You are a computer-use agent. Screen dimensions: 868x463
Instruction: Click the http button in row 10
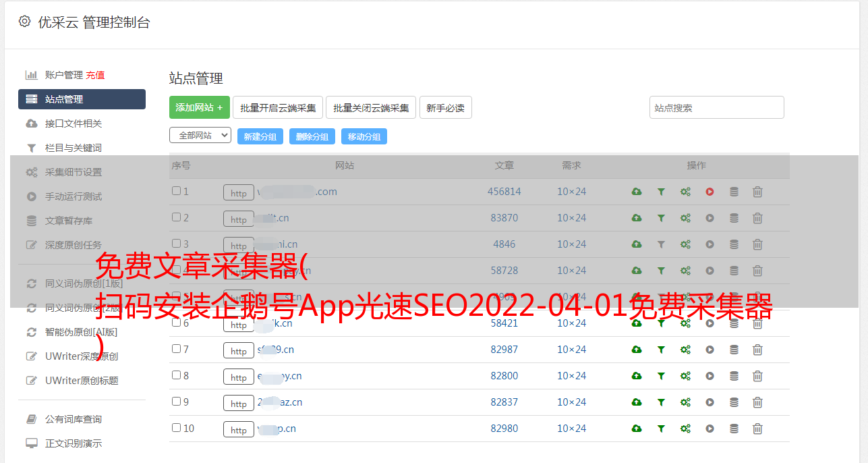pos(239,430)
